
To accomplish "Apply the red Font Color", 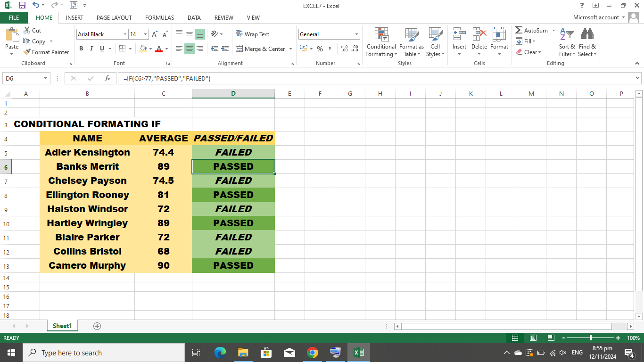I will 159,49.
